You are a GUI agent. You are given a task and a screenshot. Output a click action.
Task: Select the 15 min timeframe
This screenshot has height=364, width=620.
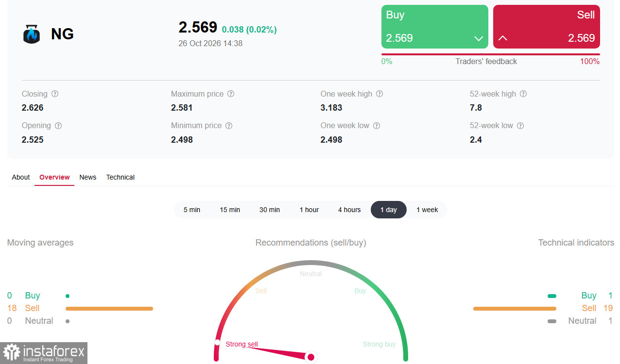[230, 210]
